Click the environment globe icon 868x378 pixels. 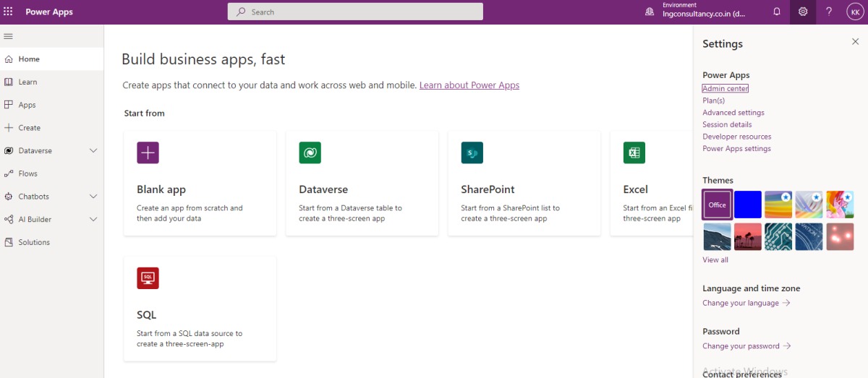pos(650,12)
